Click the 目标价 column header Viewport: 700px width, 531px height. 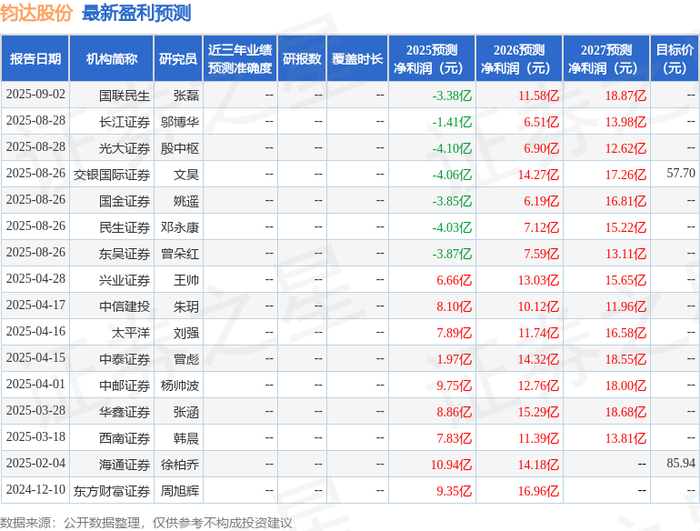point(675,59)
